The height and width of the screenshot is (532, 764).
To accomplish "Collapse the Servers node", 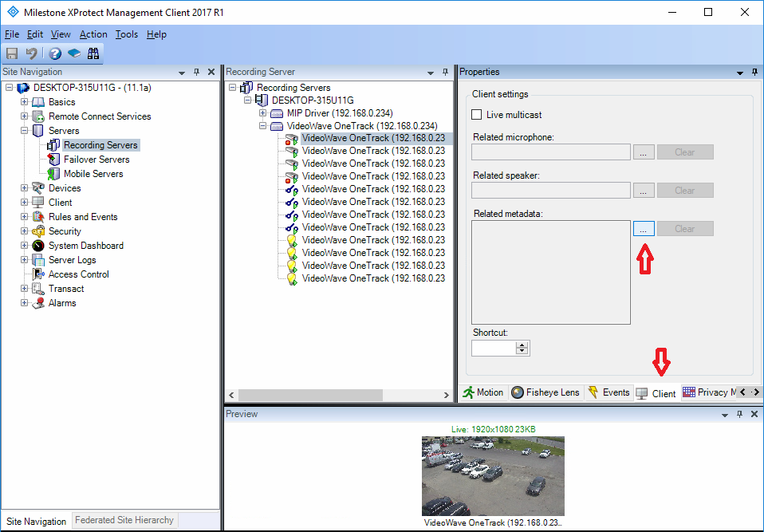I will coord(24,131).
